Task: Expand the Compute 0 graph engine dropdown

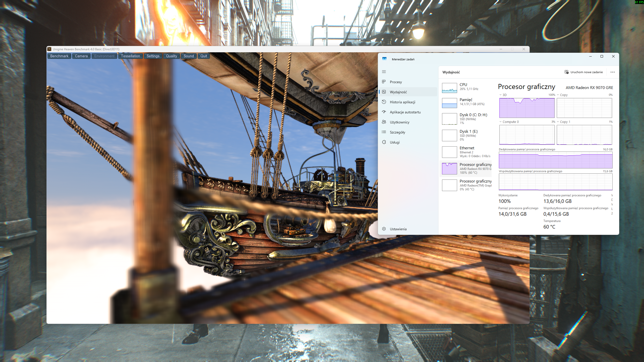Action: [500, 122]
